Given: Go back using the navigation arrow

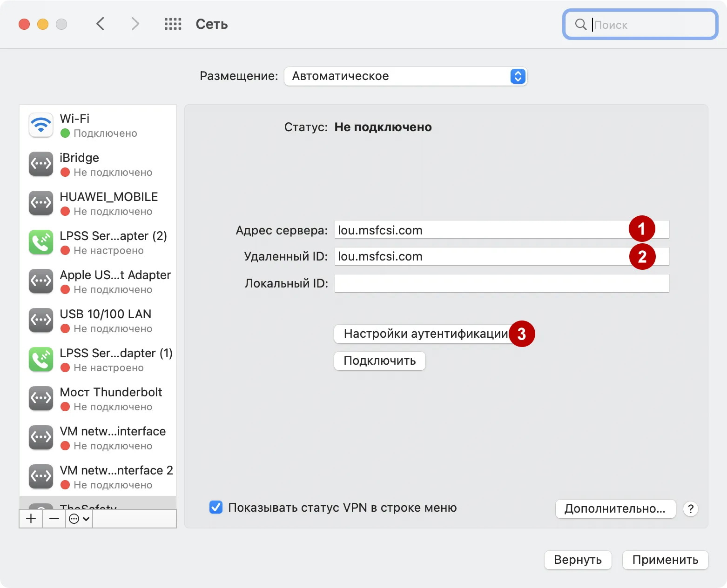Looking at the screenshot, I should click(101, 24).
